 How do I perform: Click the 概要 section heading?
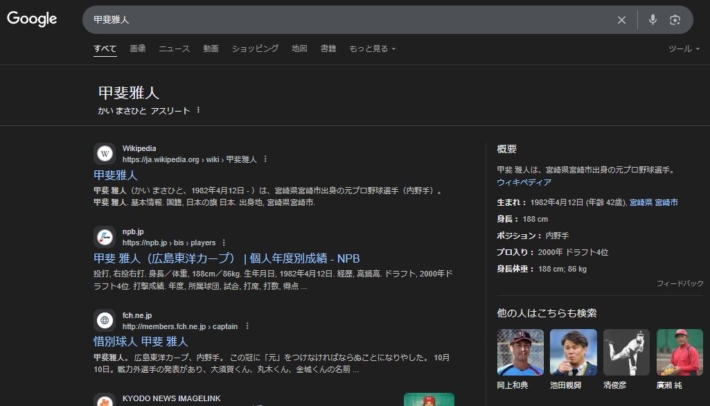click(x=506, y=149)
